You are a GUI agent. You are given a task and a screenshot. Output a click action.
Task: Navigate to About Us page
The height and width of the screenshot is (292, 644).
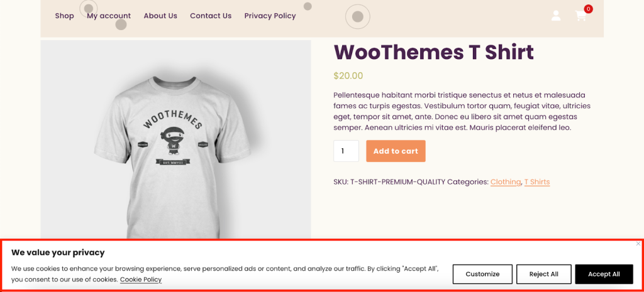[x=160, y=16]
